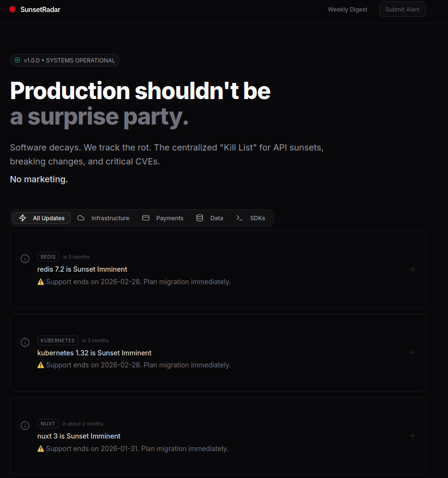448x478 pixels.
Task: Open the SunsetRadar home link
Action: click(40, 9)
